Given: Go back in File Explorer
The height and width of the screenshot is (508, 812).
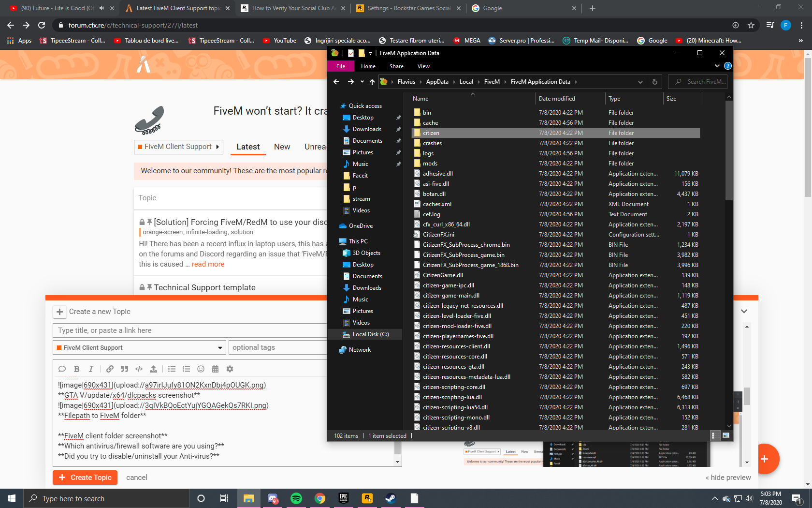Looking at the screenshot, I should point(336,82).
